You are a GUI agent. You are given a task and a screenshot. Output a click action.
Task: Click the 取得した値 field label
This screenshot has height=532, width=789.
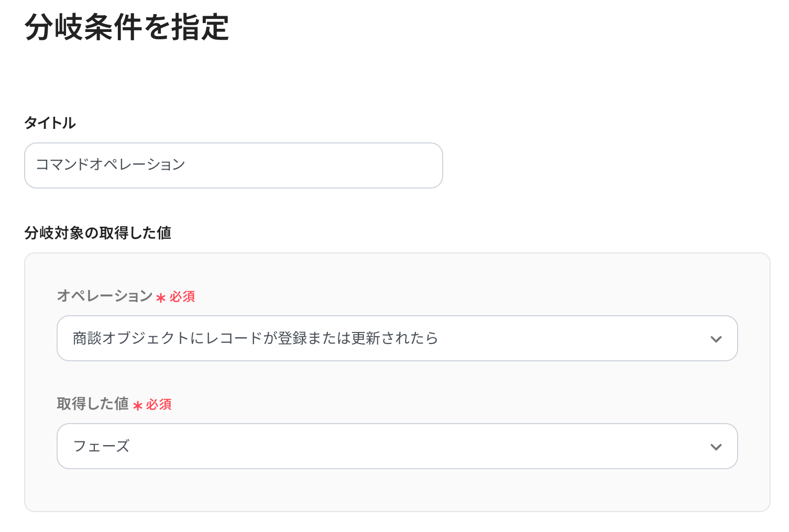93,404
